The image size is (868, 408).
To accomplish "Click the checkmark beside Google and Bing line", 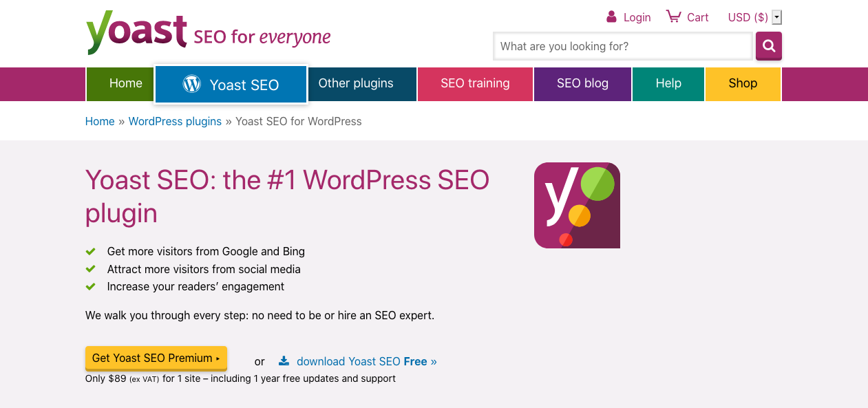I will 90,251.
